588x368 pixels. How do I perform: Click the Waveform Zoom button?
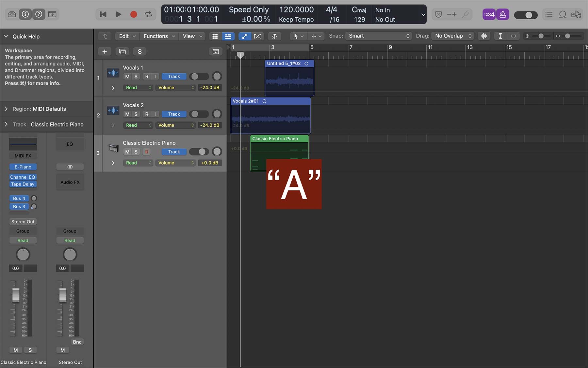coord(484,36)
